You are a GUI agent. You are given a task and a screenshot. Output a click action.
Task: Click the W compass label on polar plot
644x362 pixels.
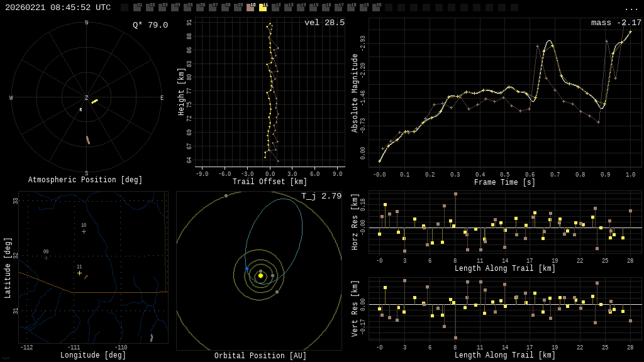point(11,97)
